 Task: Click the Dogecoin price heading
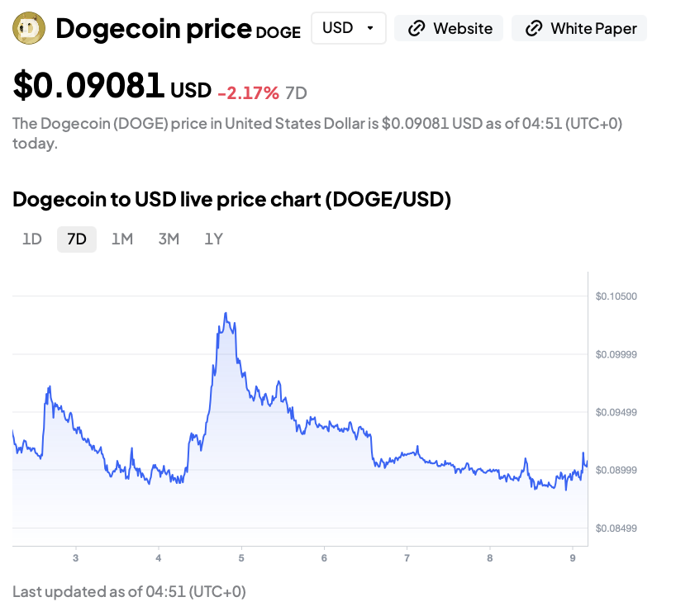[x=153, y=29]
